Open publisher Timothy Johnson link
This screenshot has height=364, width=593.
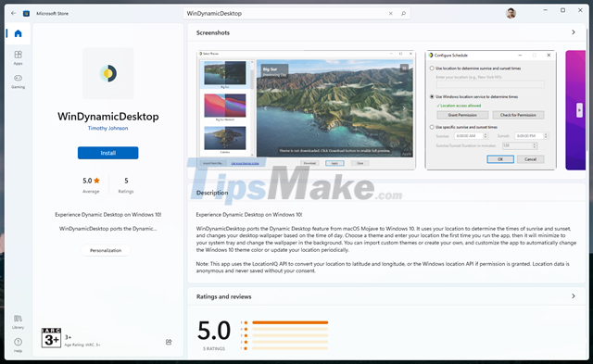(x=107, y=128)
